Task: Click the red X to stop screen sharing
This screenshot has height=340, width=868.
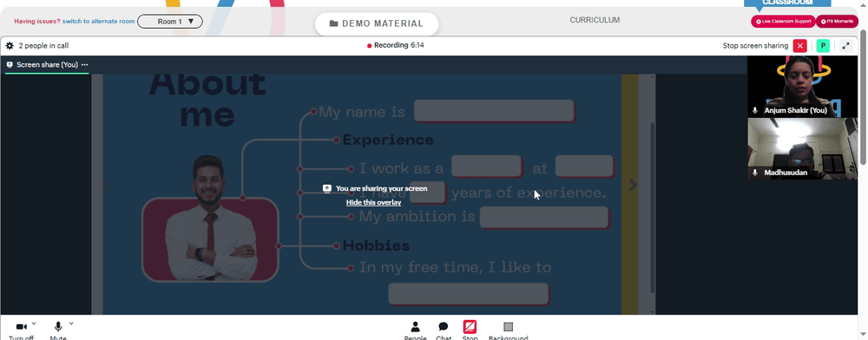Action: 799,46
